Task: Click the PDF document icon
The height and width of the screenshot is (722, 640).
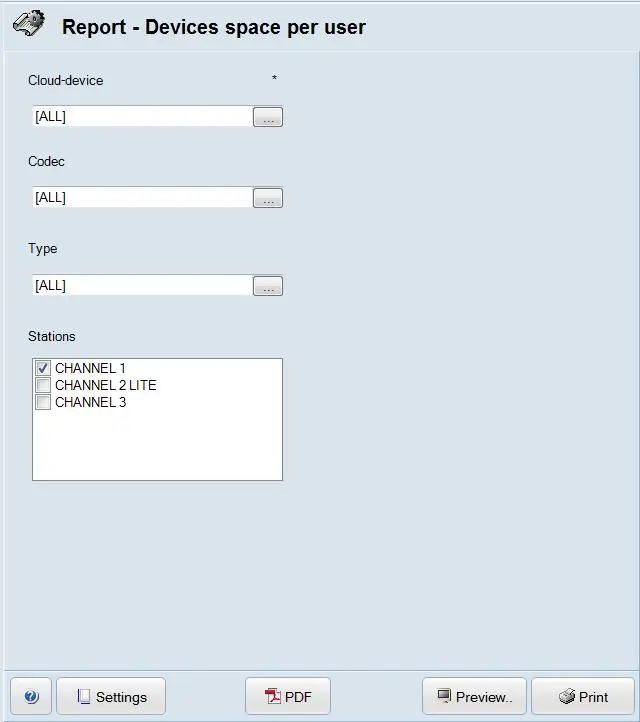Action: (273, 697)
